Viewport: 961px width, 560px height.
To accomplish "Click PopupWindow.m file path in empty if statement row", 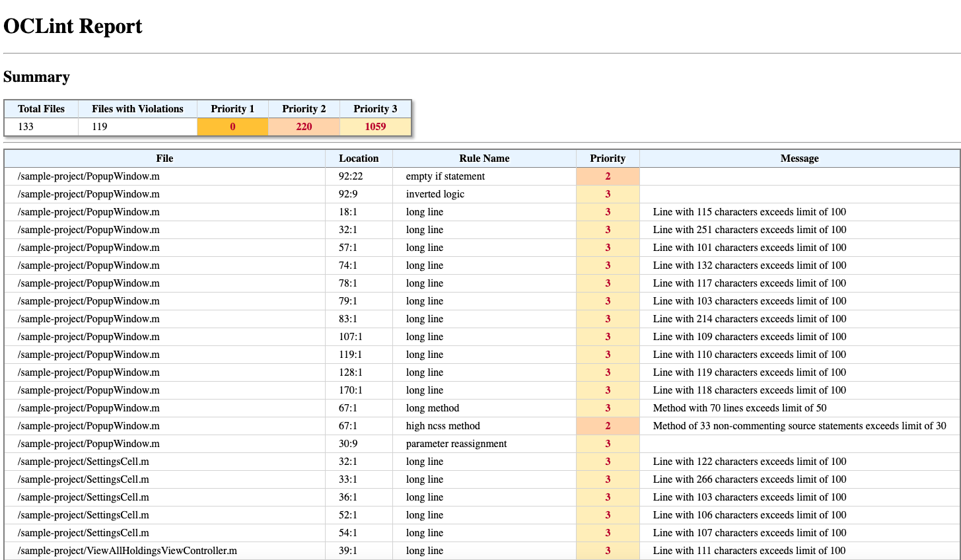I will [x=89, y=176].
